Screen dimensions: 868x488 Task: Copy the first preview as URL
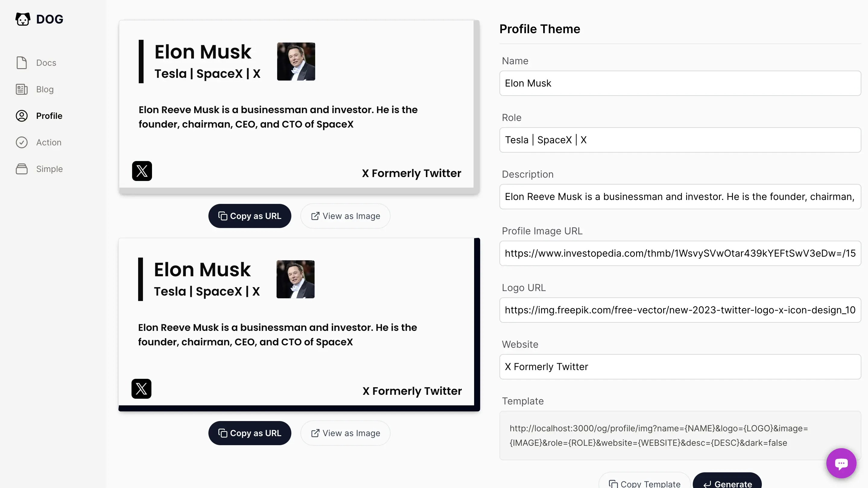[250, 216]
